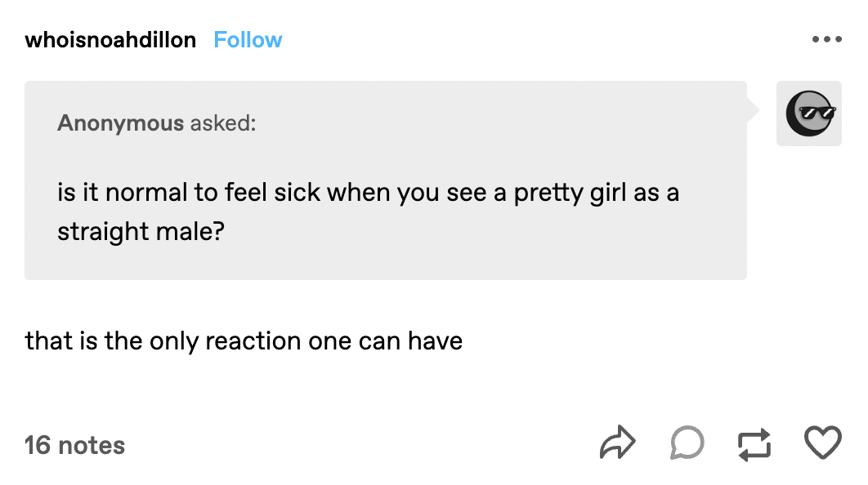Click the text 'straight male?' in the ask
The image size is (868, 485).
pos(141,231)
